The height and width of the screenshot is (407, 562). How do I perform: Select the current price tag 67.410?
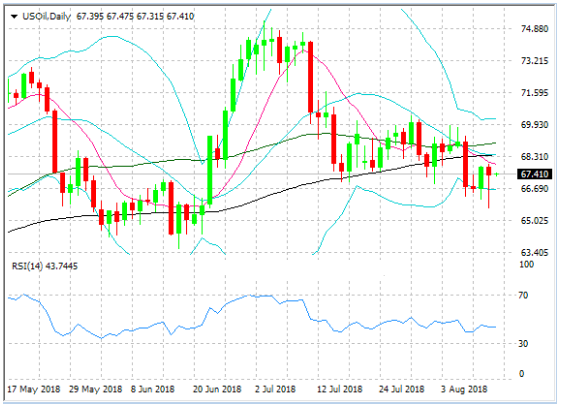(534, 174)
